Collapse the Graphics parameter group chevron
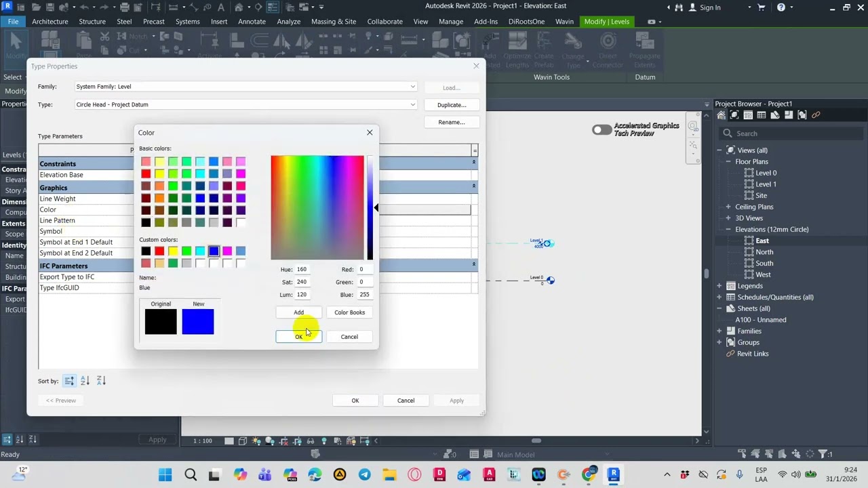Image resolution: width=868 pixels, height=488 pixels. pyautogui.click(x=473, y=186)
